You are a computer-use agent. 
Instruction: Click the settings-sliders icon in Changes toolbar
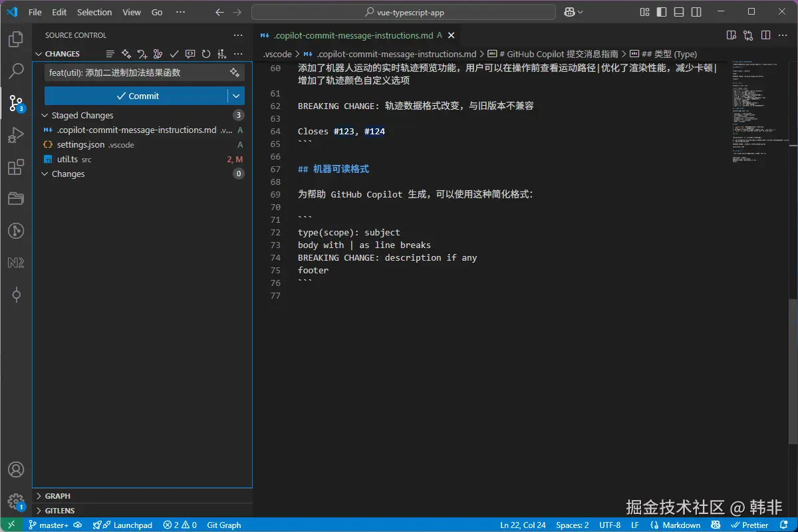[x=222, y=54]
